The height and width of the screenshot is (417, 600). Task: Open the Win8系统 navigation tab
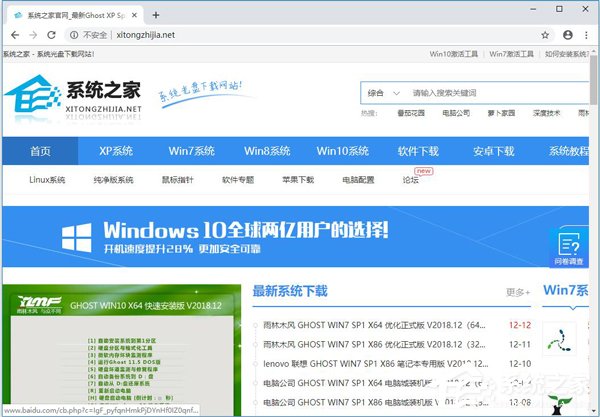[267, 151]
